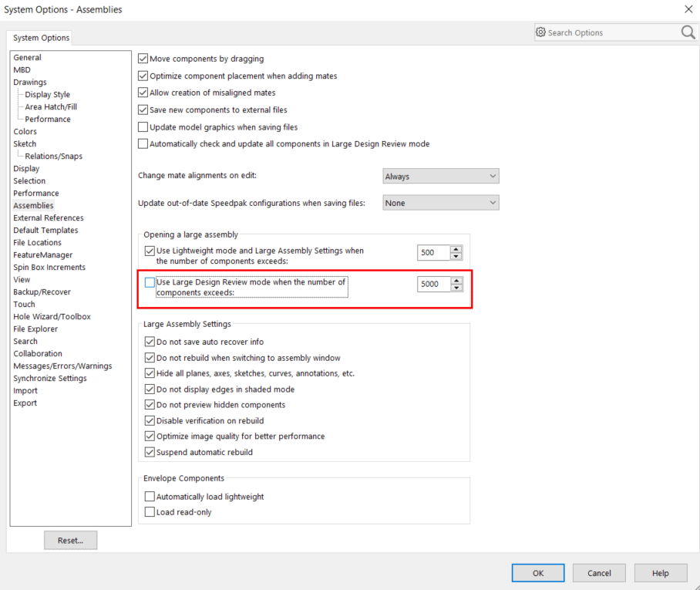This screenshot has height=590, width=700.
Task: Uncheck Suspend automatic rebuild
Action: point(150,452)
